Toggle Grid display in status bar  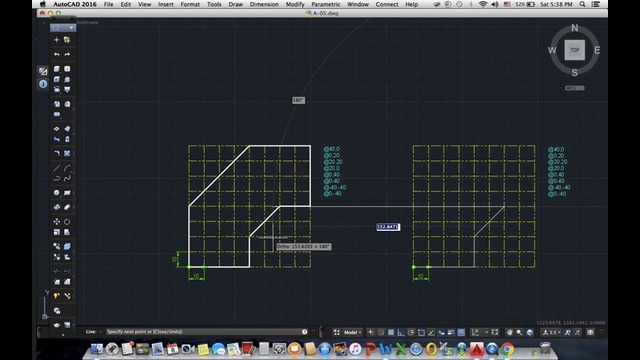click(x=391, y=332)
